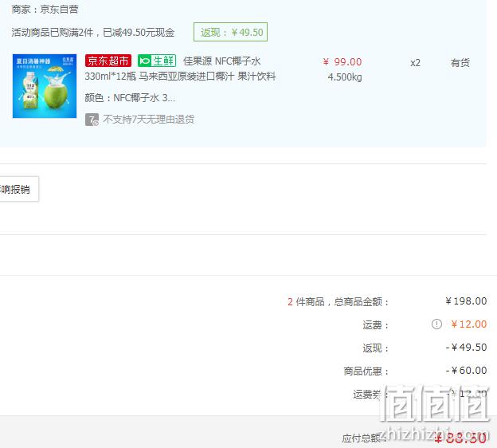The height and width of the screenshot is (448, 497).
Task: Click the stock status 有货
Action: coord(460,63)
